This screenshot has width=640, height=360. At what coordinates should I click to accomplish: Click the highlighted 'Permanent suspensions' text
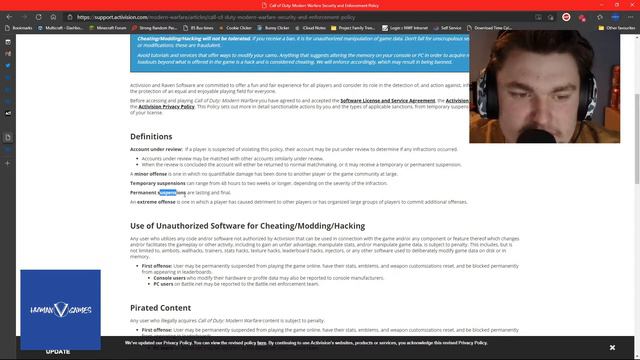coord(158,193)
